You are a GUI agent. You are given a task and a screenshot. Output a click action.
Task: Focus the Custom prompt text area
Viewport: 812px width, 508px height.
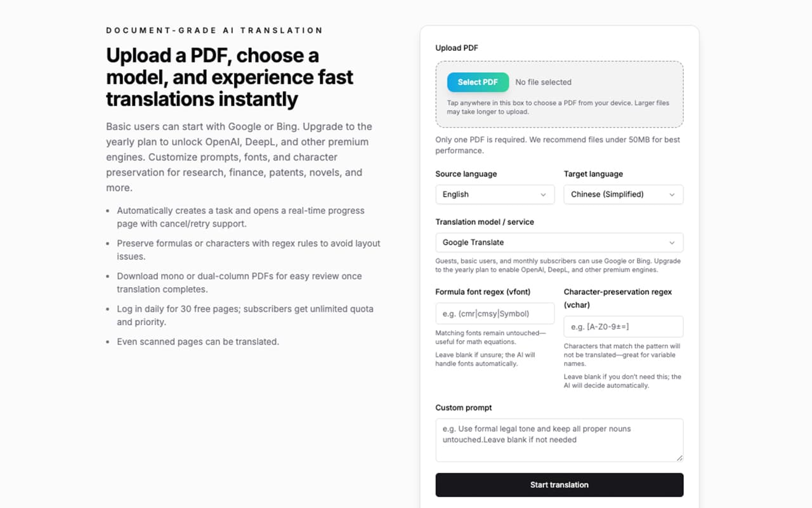pyautogui.click(x=559, y=440)
